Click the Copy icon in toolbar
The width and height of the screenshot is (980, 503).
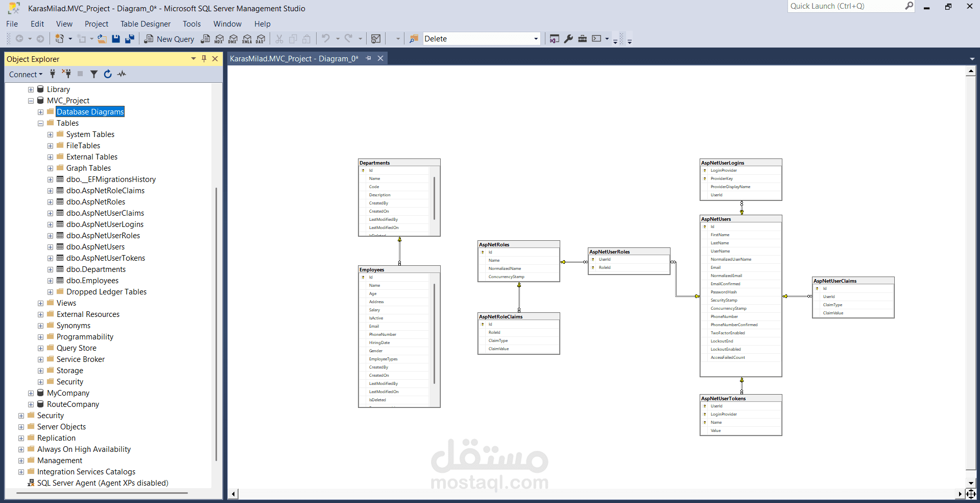pos(293,39)
